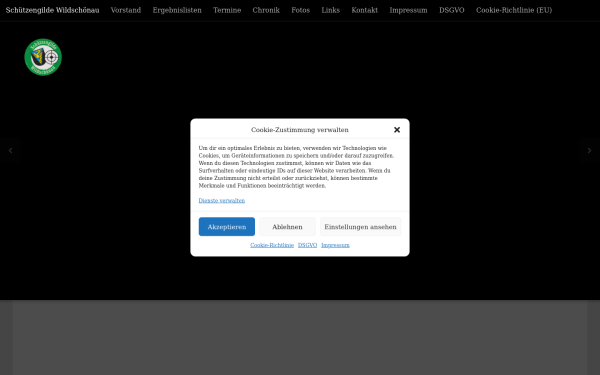
Task: Open the Termine menu item
Action: coord(227,10)
